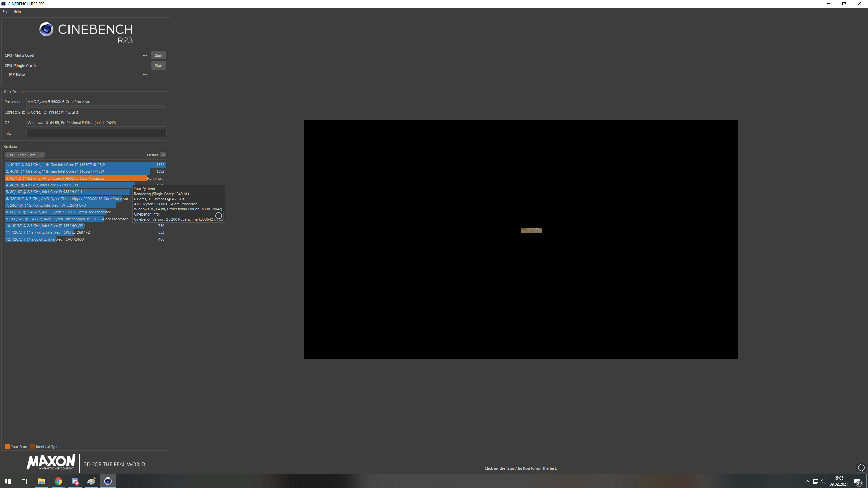
Task: Expand the Details arrow in Ranking
Action: (x=163, y=155)
